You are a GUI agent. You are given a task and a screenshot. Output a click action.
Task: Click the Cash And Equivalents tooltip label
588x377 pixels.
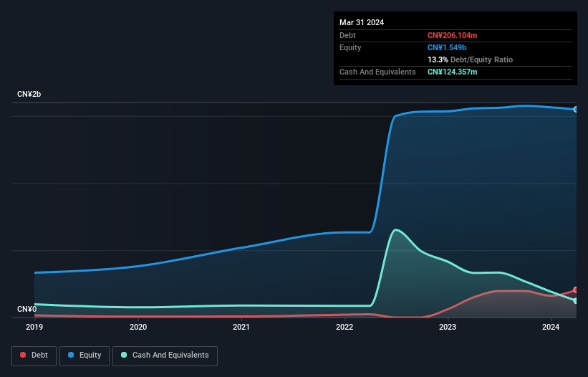377,72
